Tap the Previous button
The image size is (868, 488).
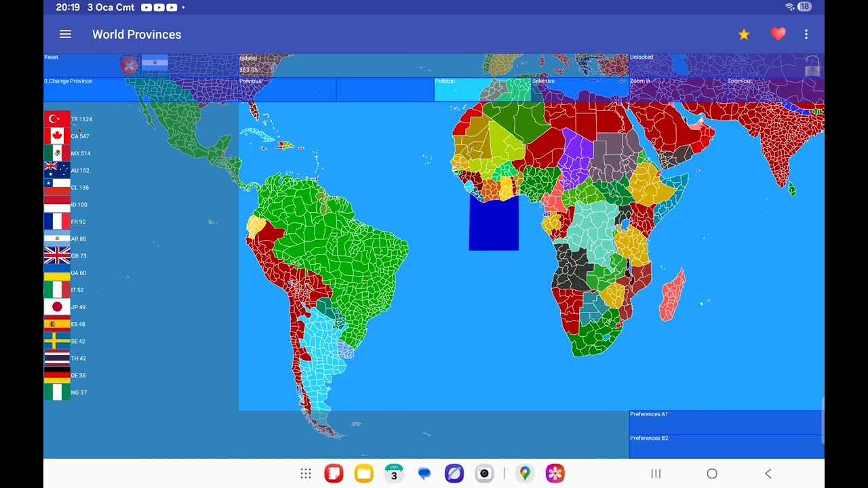coord(288,89)
